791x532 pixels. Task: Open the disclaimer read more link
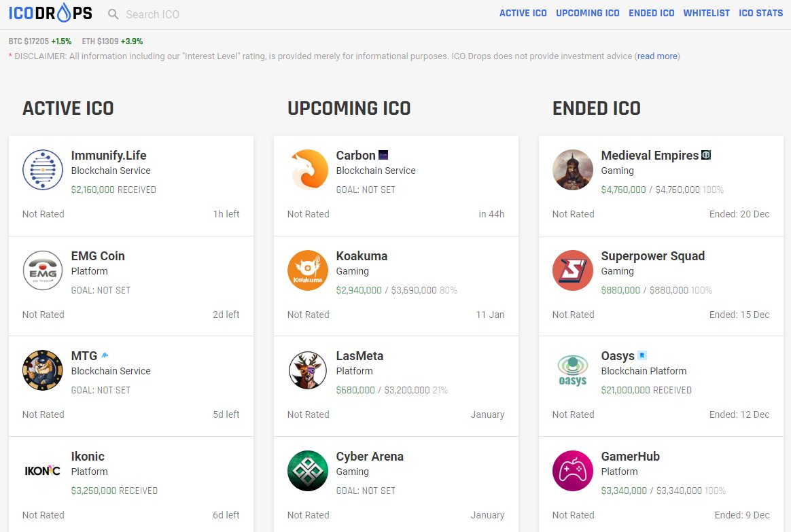(656, 56)
